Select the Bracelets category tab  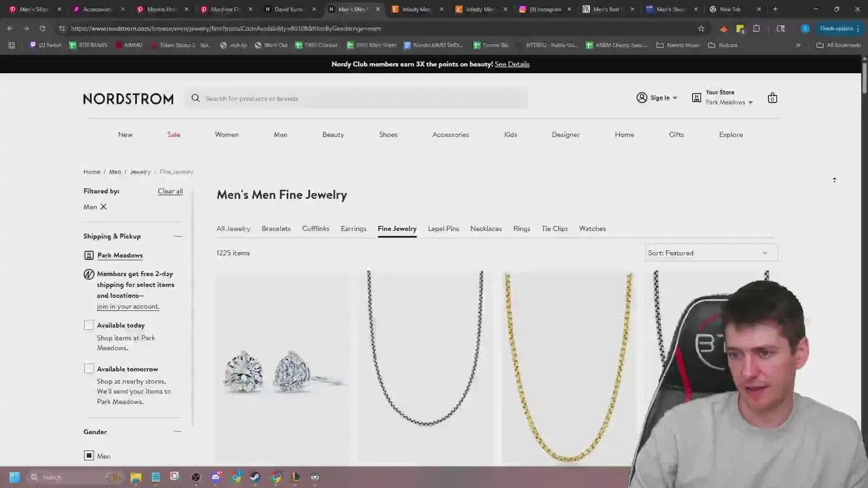click(x=276, y=228)
